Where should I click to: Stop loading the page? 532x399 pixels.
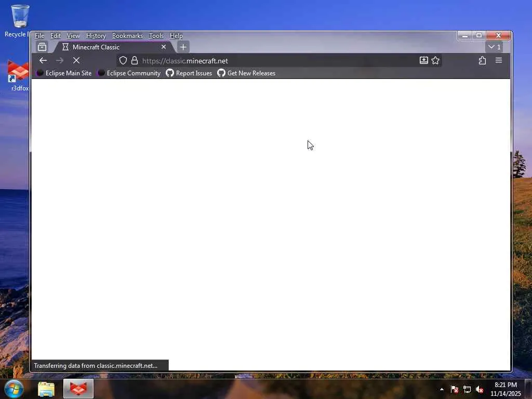coord(76,60)
